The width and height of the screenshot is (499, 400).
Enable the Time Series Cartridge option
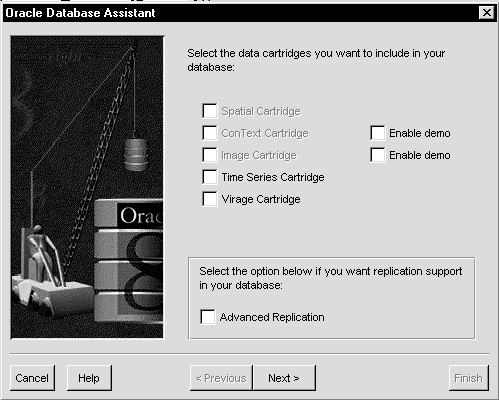[x=210, y=177]
